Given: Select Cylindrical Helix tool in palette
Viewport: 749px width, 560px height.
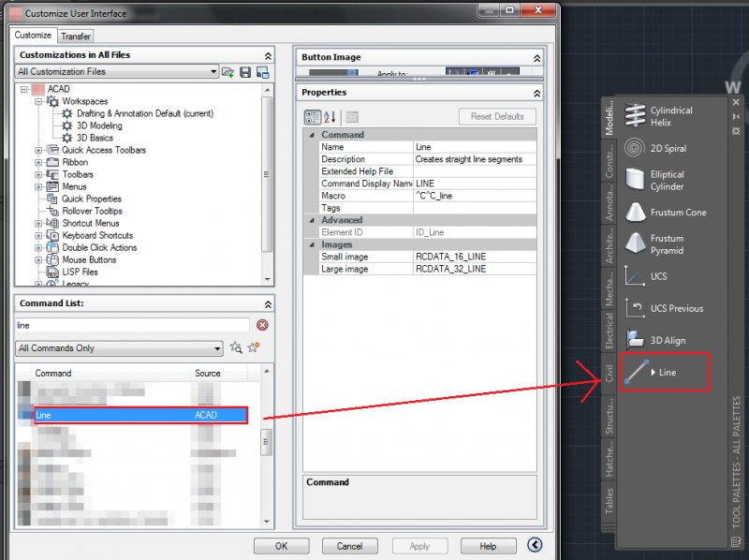Looking at the screenshot, I should (x=635, y=115).
